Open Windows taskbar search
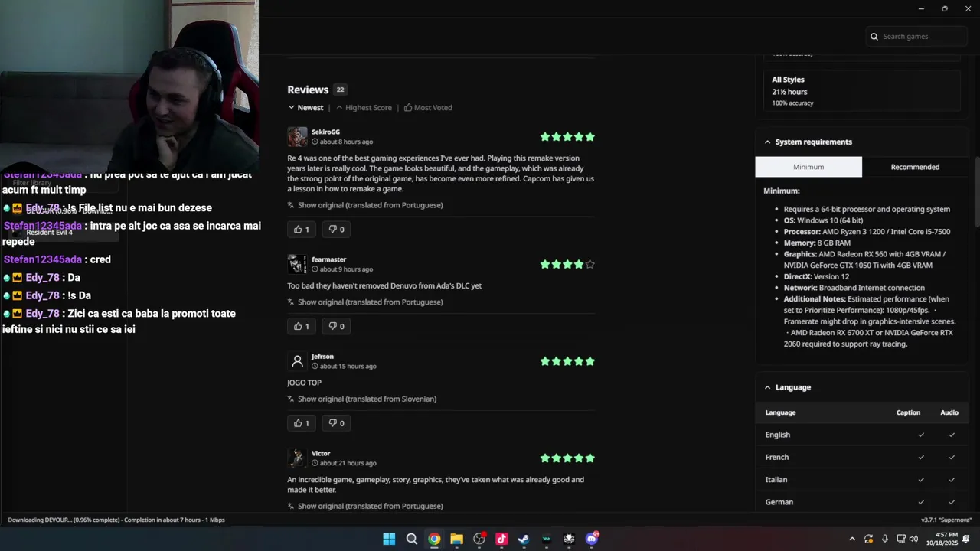This screenshot has height=551, width=980. (x=411, y=540)
